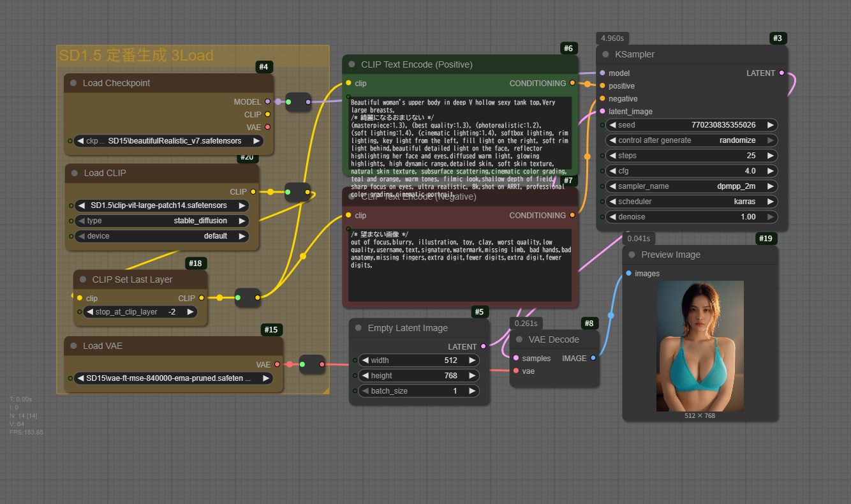Open the Load CLIP type selector
The height and width of the screenshot is (504, 851).
tap(161, 221)
